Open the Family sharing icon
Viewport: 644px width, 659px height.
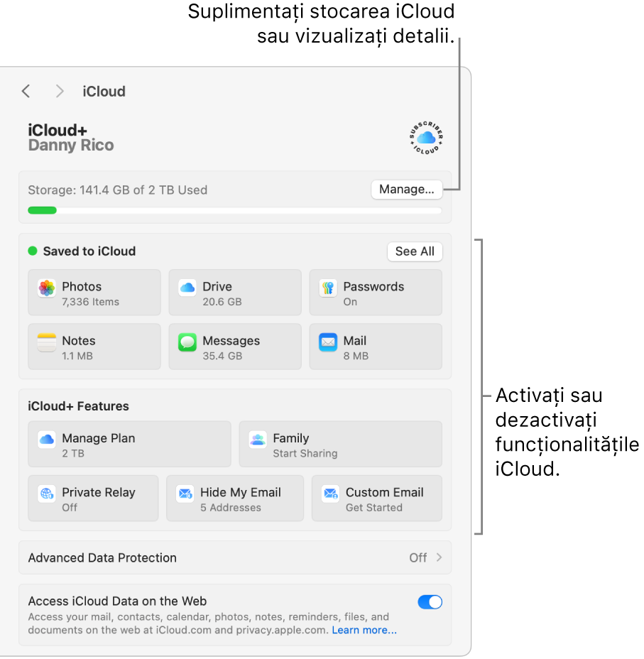click(x=258, y=440)
